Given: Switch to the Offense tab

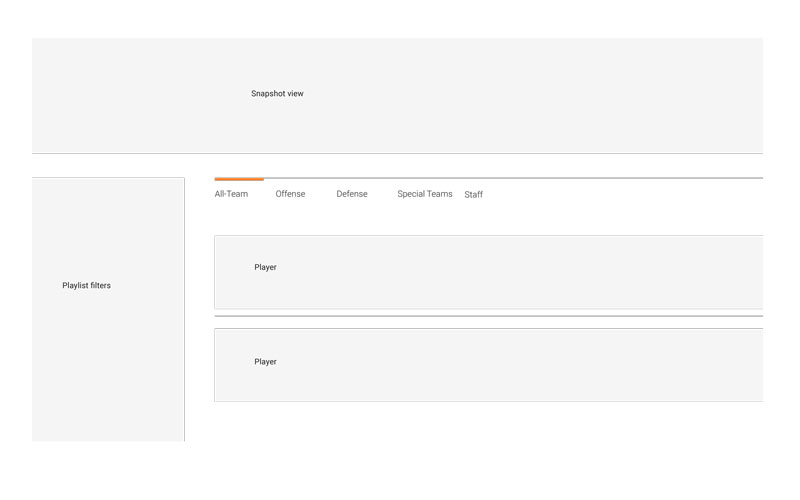Looking at the screenshot, I should coord(290,194).
